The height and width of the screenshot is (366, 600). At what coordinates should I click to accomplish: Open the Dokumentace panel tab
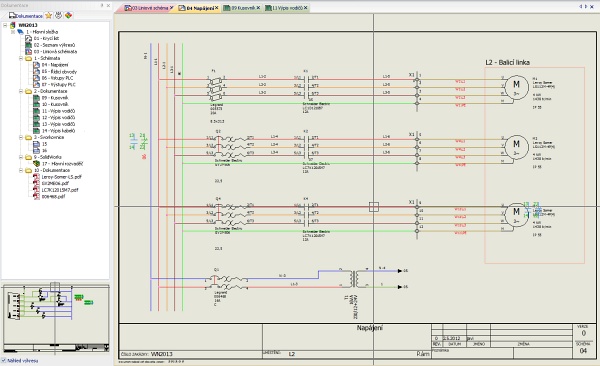pos(26,16)
